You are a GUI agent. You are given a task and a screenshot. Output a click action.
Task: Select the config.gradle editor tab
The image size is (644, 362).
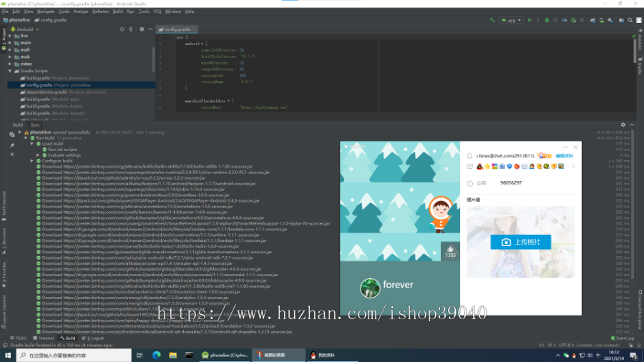click(x=177, y=29)
